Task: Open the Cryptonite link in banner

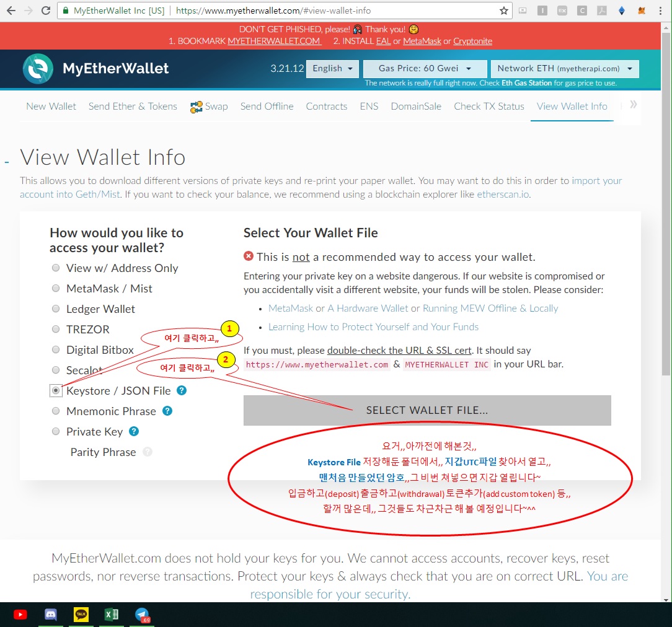Action: click(473, 41)
